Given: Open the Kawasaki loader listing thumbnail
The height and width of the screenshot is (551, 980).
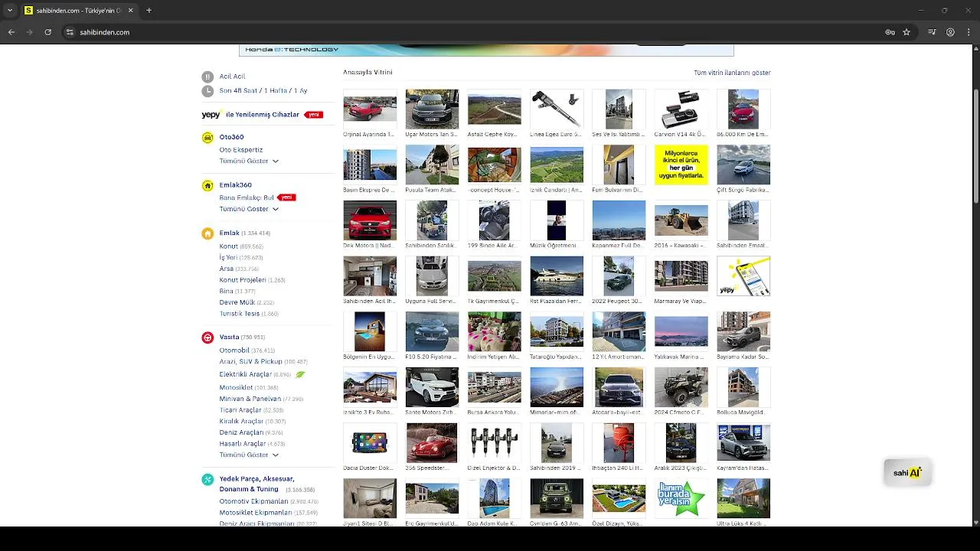Looking at the screenshot, I should [x=681, y=220].
